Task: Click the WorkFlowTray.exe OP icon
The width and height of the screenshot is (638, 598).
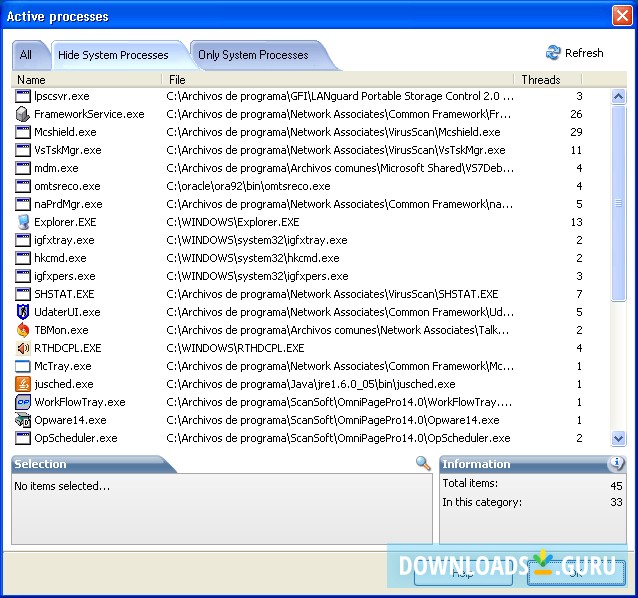Action: click(x=23, y=402)
